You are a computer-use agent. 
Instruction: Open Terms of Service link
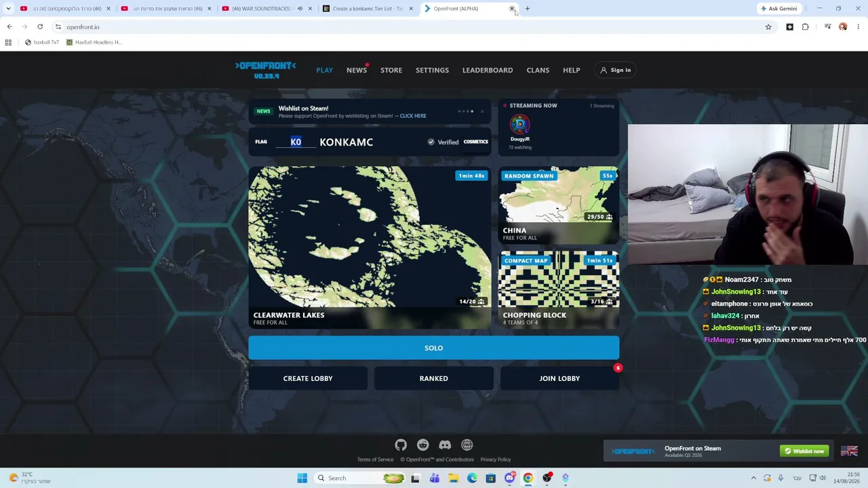click(375, 460)
